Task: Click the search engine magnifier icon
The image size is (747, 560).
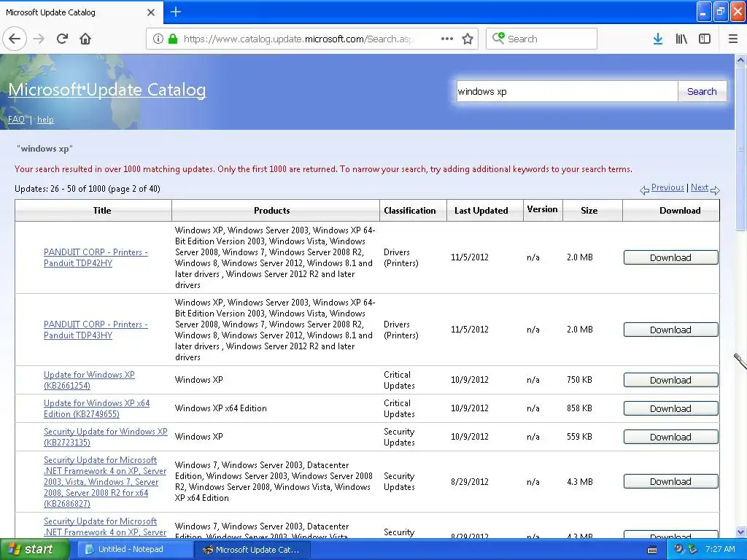Action: coord(498,38)
